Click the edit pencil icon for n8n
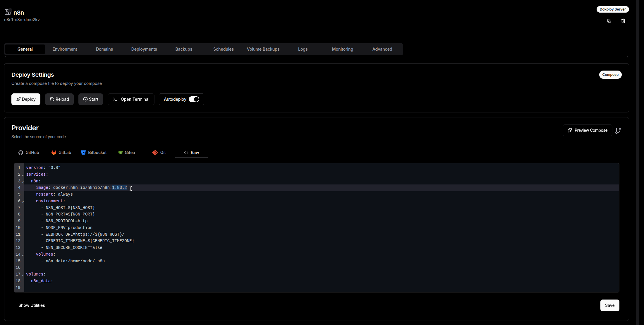The image size is (644, 325). click(x=609, y=21)
